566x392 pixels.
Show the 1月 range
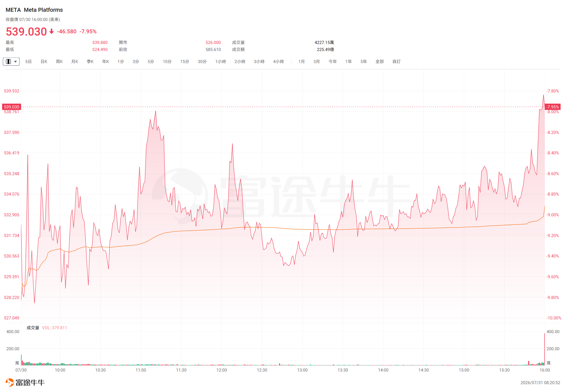click(302, 61)
